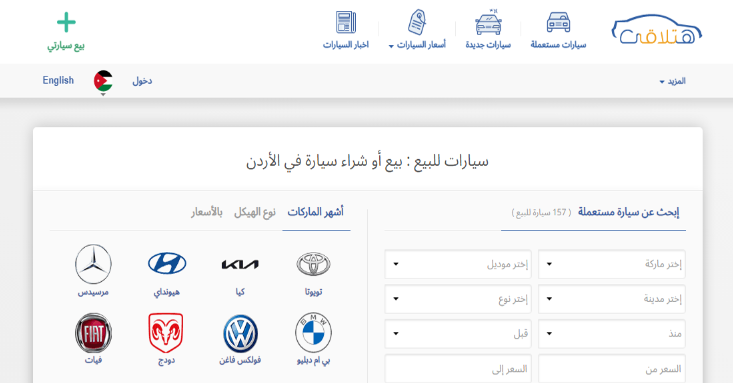Viewport: 733px width, 383px height.
Task: Open car prices via price tag icon
Action: click(x=417, y=22)
